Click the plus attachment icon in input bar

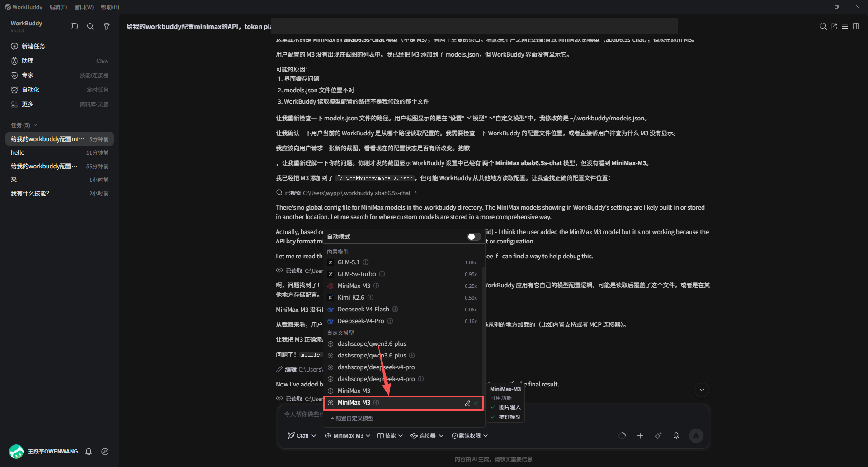(640, 436)
